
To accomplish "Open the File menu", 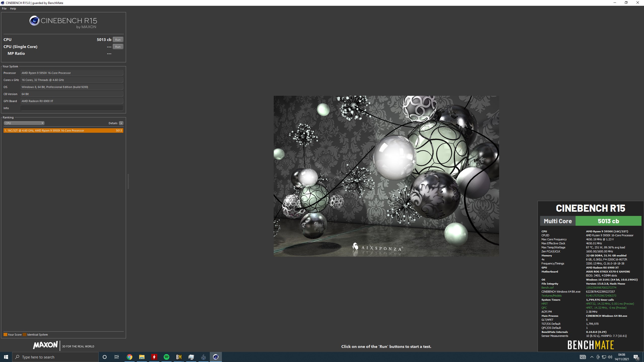I will [4, 9].
